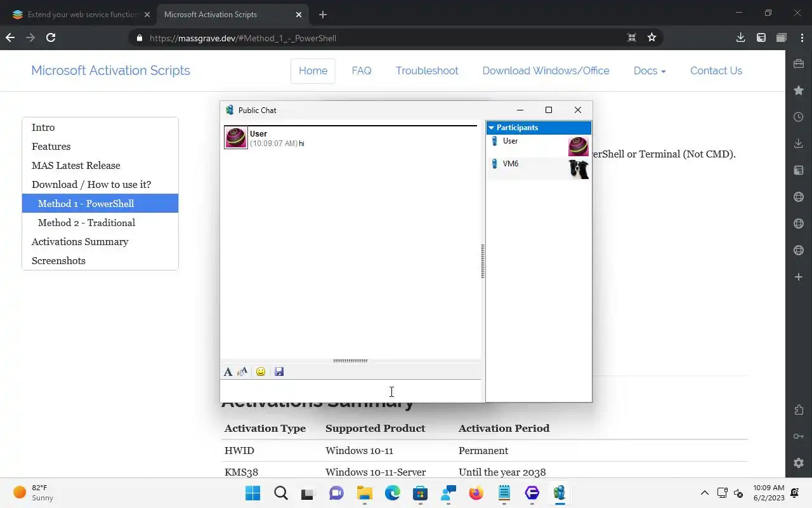Click the horizontal splitter handle above chat toolbar

click(x=350, y=361)
